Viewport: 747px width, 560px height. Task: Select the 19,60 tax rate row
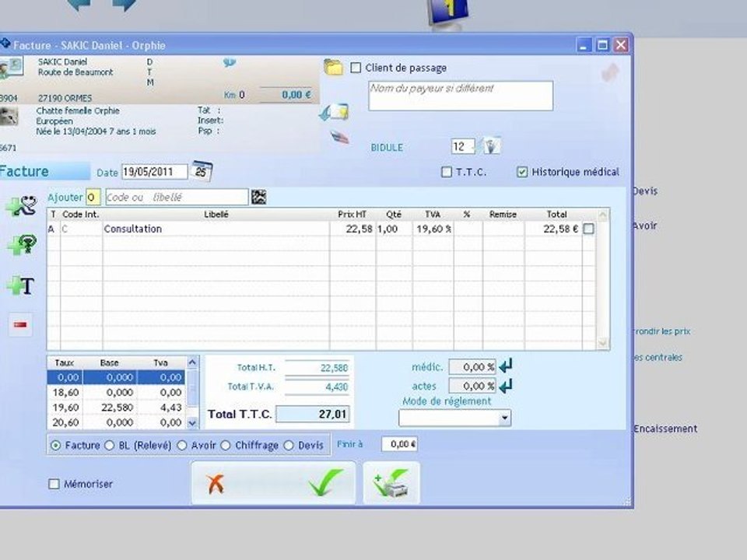point(116,407)
